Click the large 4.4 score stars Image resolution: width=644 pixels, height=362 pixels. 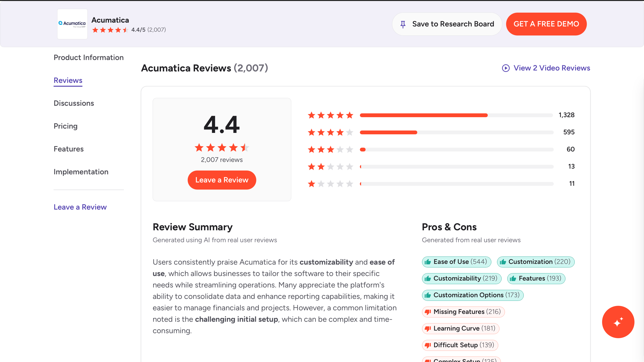coord(222,147)
